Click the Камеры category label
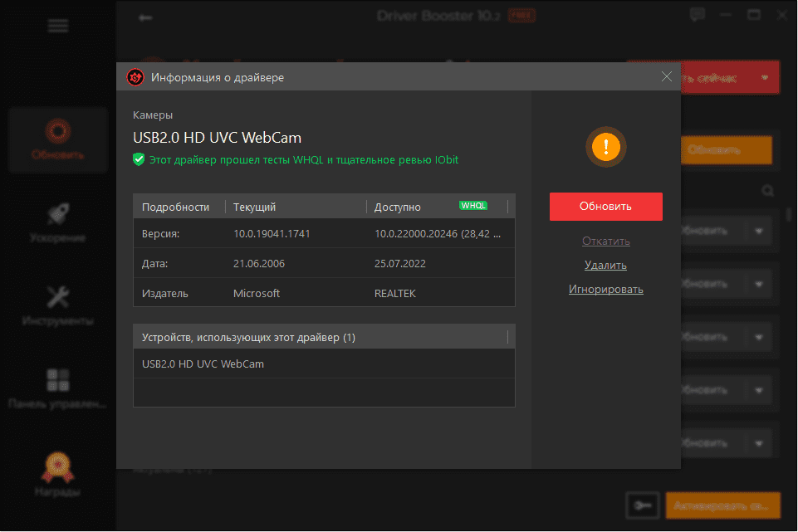Image resolution: width=798 pixels, height=532 pixels. 153,115
